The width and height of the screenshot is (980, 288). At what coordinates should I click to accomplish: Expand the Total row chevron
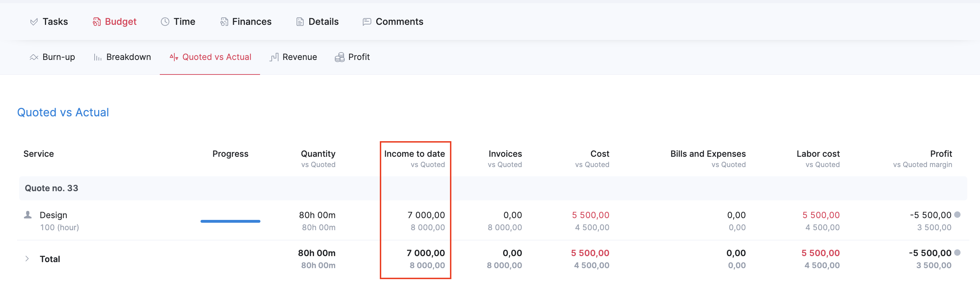pyautogui.click(x=27, y=259)
